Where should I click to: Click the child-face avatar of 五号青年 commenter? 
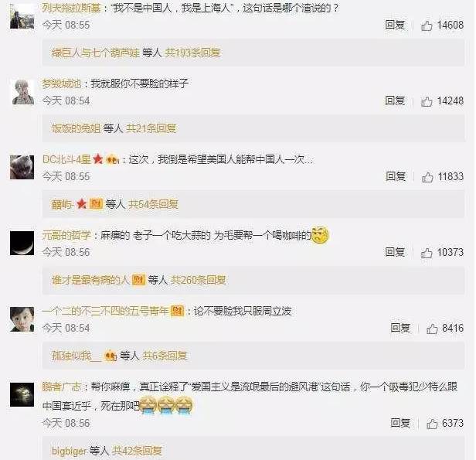(x=22, y=319)
